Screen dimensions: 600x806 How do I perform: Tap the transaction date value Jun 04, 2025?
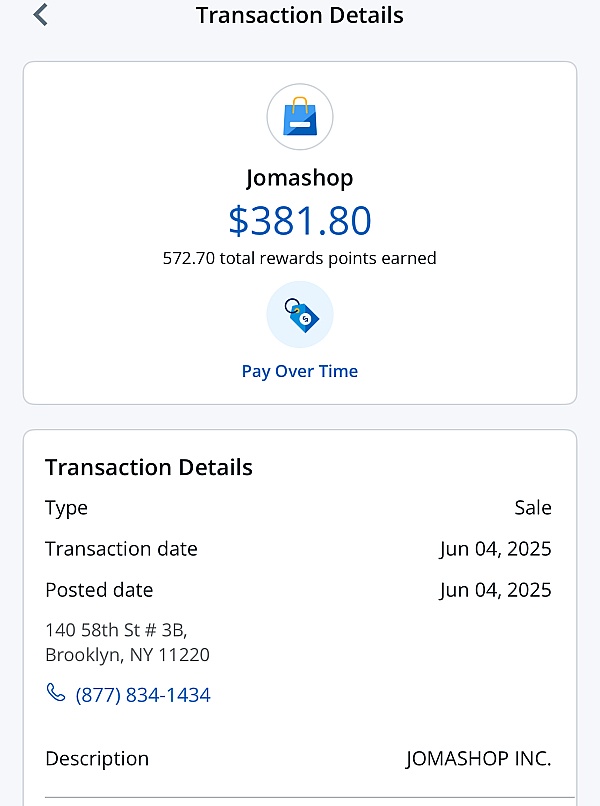[495, 549]
